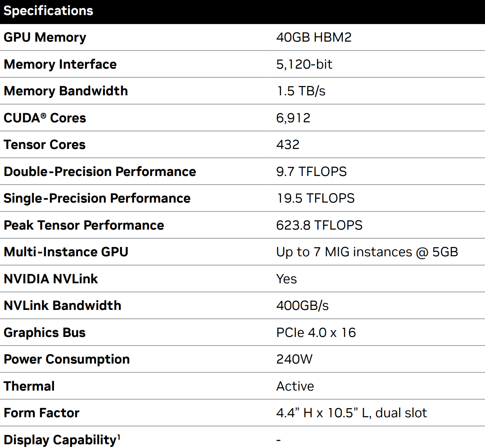Viewport: 485px width, 448px height.
Task: Click the Single-Precision Performance label
Action: point(97,198)
